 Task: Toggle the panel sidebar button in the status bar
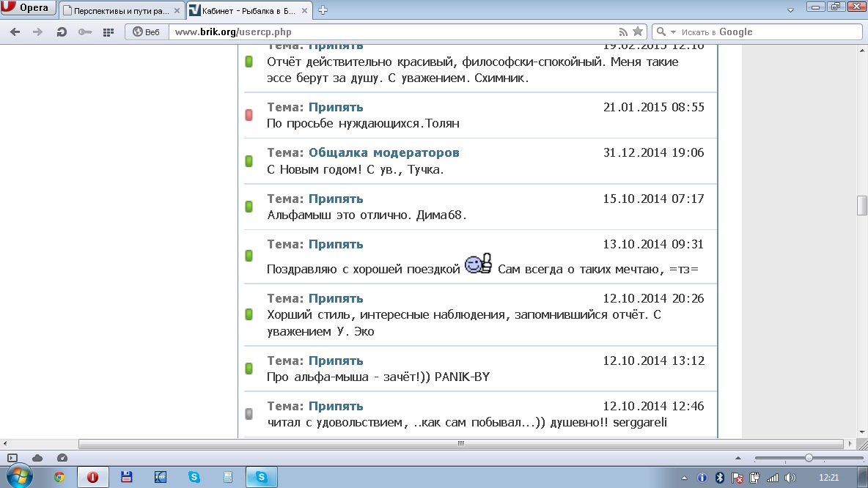(12, 458)
